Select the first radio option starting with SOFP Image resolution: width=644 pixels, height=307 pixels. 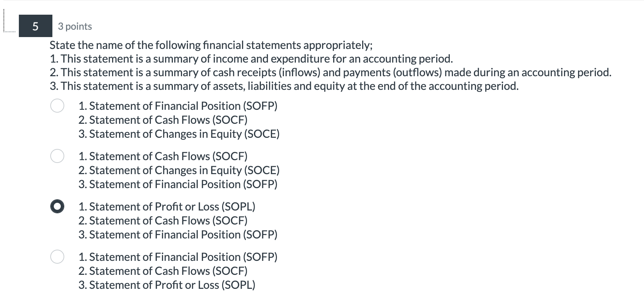point(58,106)
